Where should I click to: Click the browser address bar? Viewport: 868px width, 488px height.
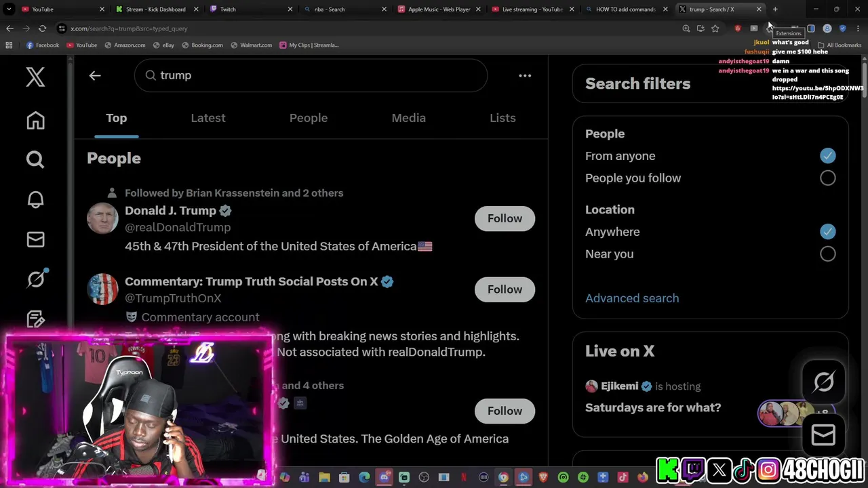366,28
